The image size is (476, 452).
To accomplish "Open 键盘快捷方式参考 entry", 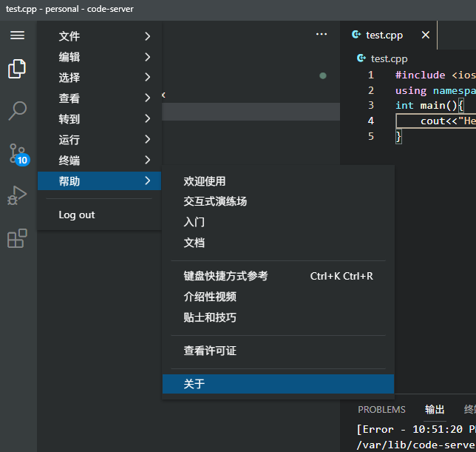I will (x=278, y=276).
